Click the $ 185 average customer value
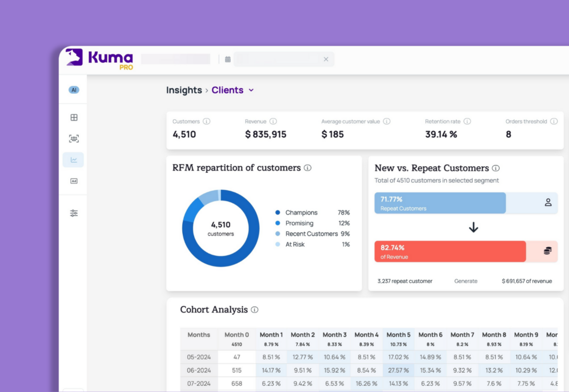 pyautogui.click(x=332, y=134)
